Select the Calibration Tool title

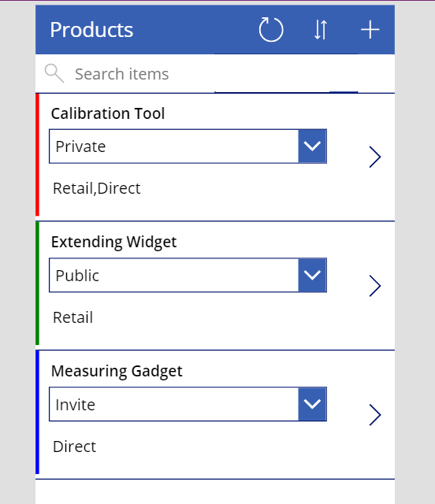click(x=108, y=113)
